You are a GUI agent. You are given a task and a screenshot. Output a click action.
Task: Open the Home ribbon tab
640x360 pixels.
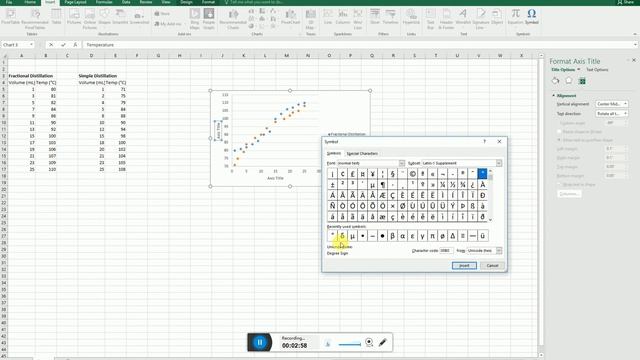click(30, 2)
